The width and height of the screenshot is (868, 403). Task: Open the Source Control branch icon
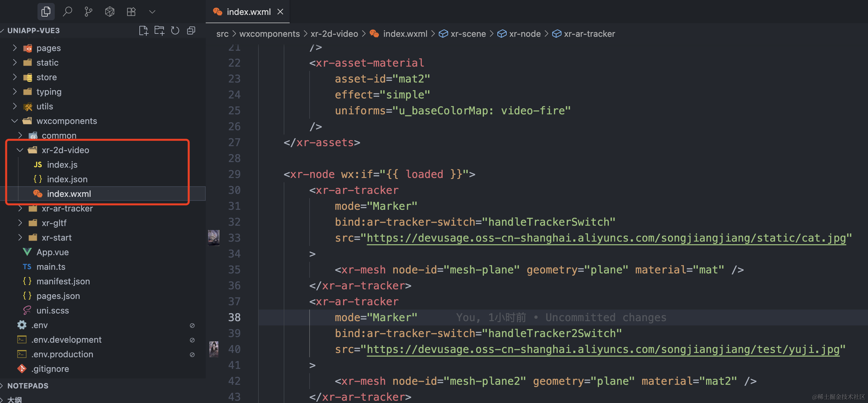(x=89, y=12)
